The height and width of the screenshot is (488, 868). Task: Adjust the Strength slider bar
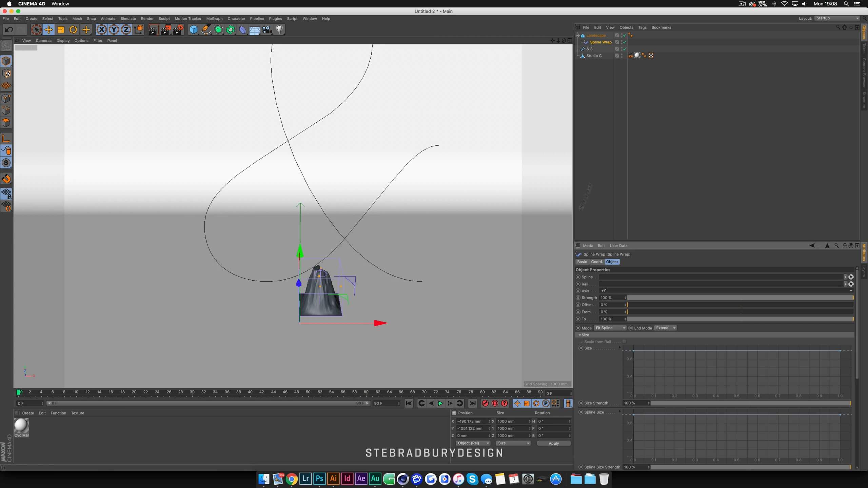pos(739,298)
